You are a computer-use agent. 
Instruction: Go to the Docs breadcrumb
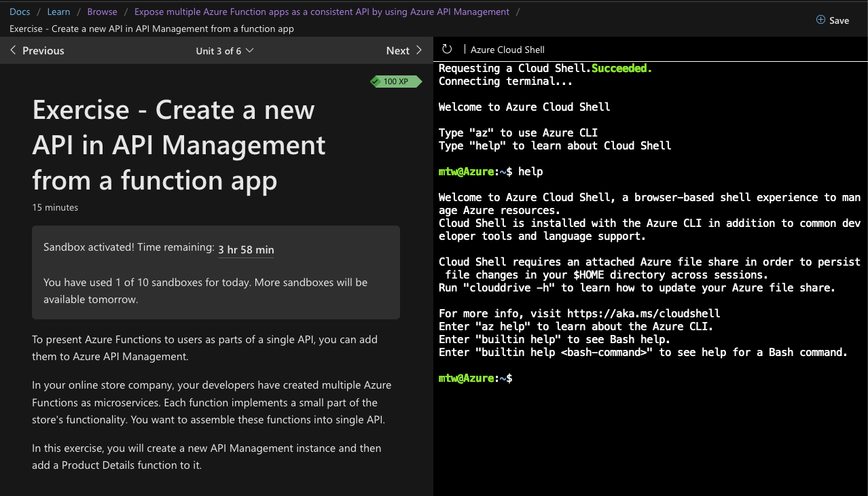click(19, 11)
